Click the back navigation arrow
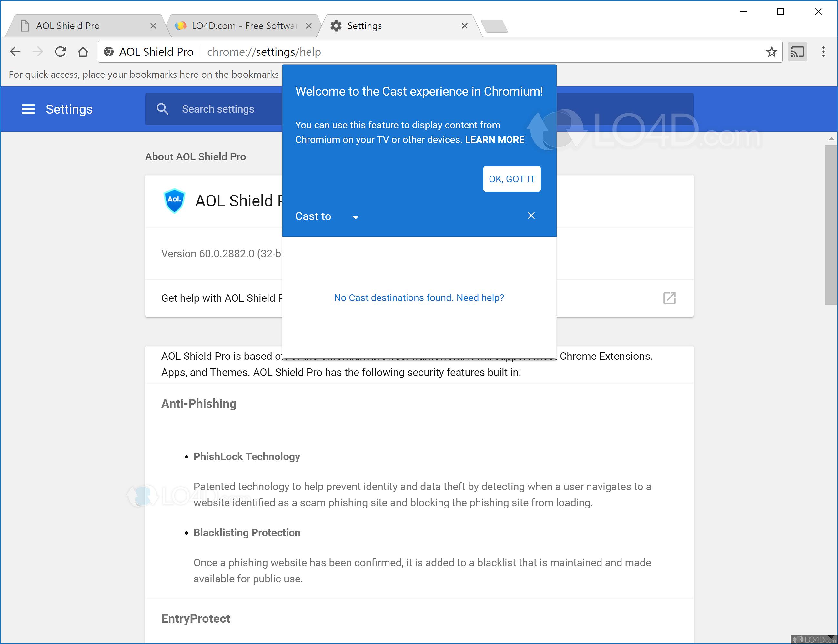This screenshot has width=838, height=644. pos(15,51)
